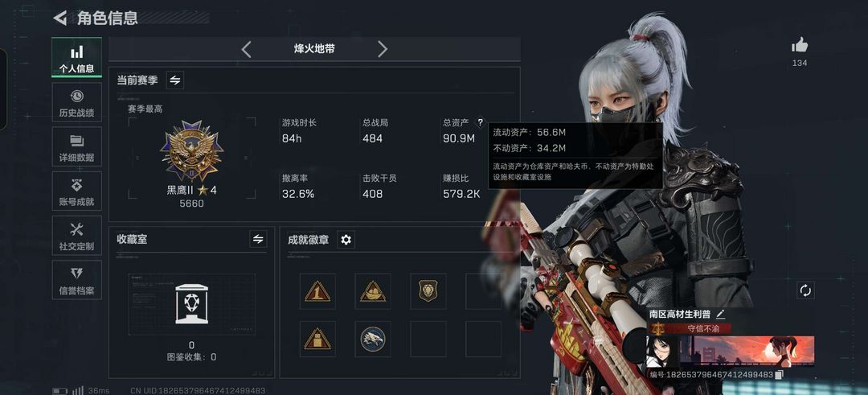Switch to previous mode with left chevron
Viewport: 868px width, 395px height.
(247, 49)
